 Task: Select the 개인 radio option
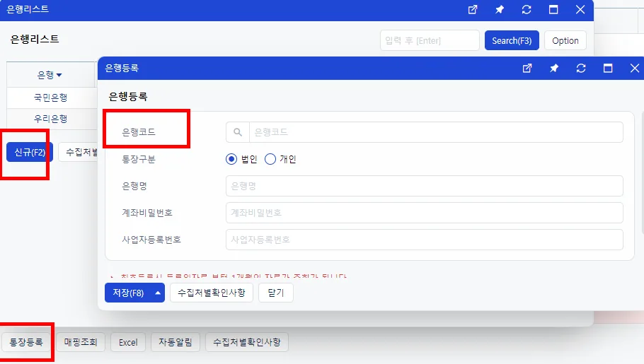270,159
